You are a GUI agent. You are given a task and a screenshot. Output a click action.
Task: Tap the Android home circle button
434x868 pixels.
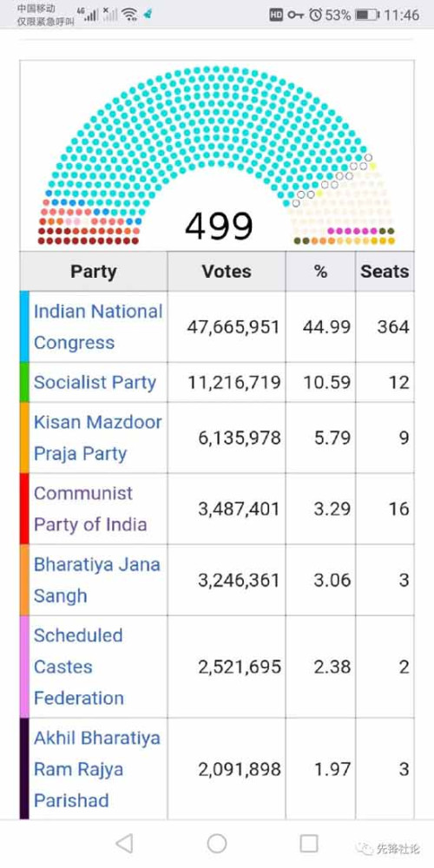coord(217,843)
